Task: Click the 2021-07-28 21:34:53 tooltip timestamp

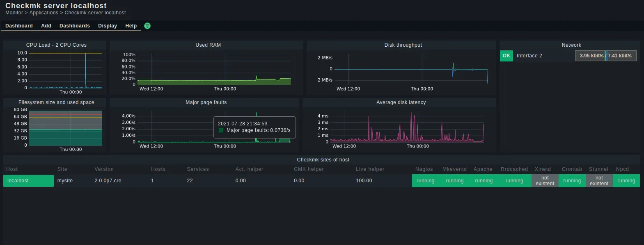Action: [243, 124]
